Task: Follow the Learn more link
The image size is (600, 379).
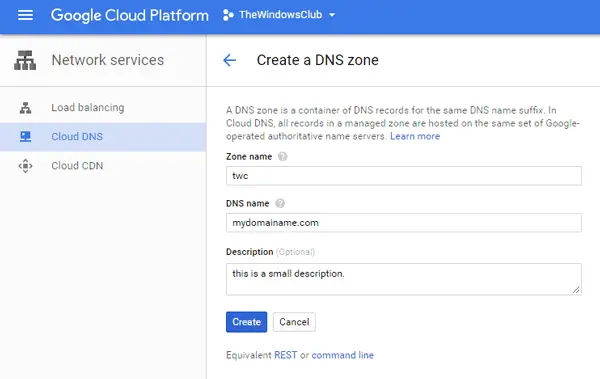Action: (415, 136)
